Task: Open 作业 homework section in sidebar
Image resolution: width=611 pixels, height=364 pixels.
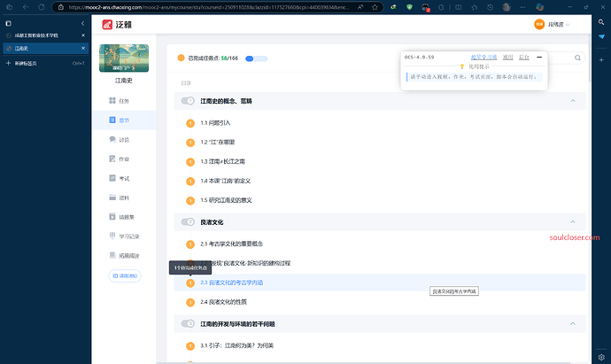Action: coord(119,159)
